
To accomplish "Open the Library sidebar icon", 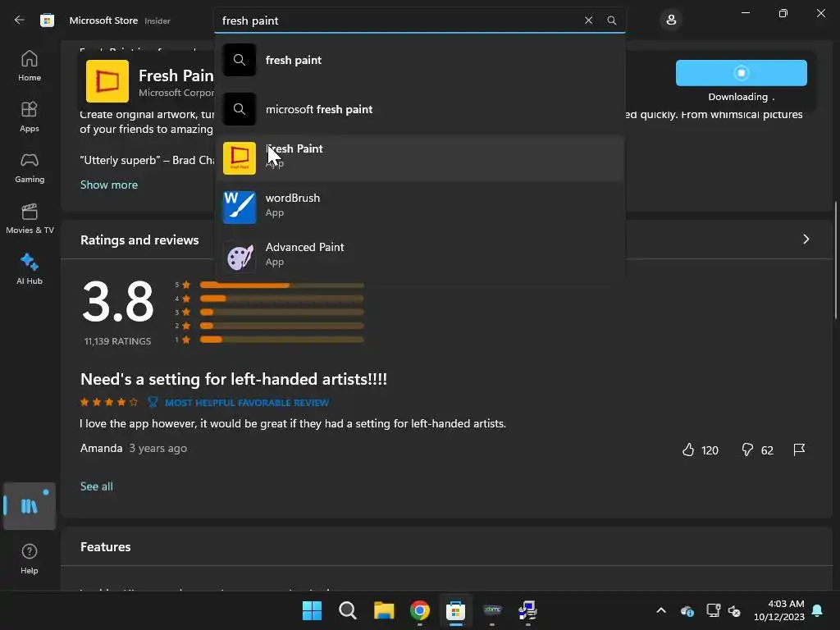I will (x=30, y=506).
